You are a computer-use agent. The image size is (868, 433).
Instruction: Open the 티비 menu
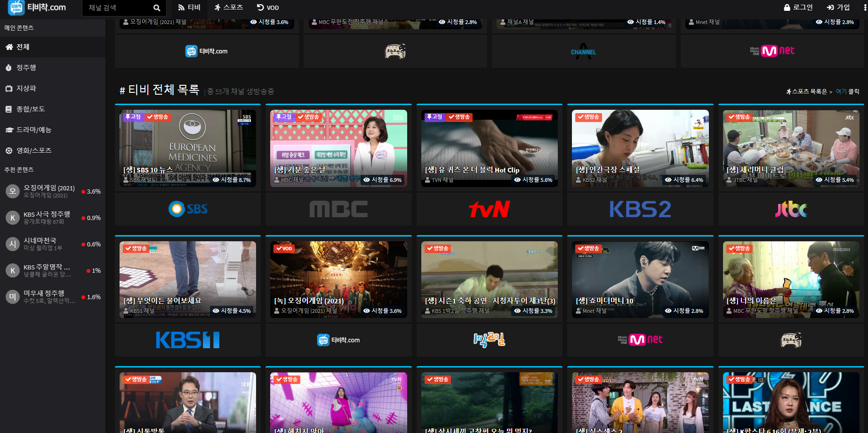pos(189,8)
